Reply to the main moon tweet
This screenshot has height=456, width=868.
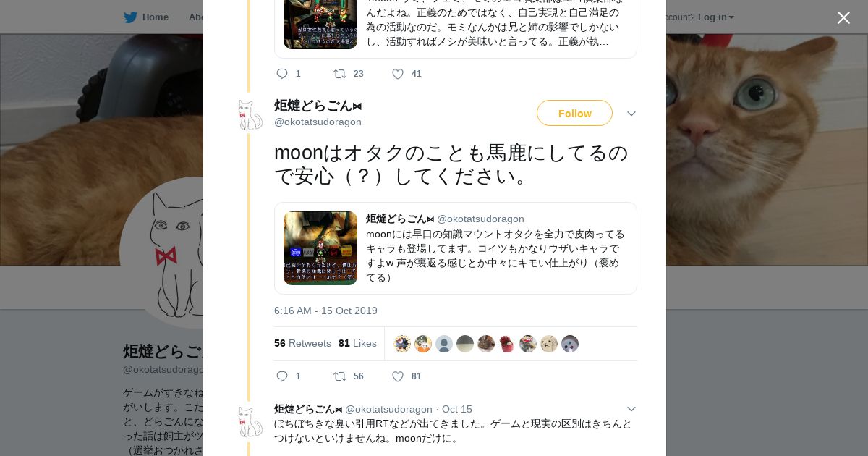(x=282, y=376)
